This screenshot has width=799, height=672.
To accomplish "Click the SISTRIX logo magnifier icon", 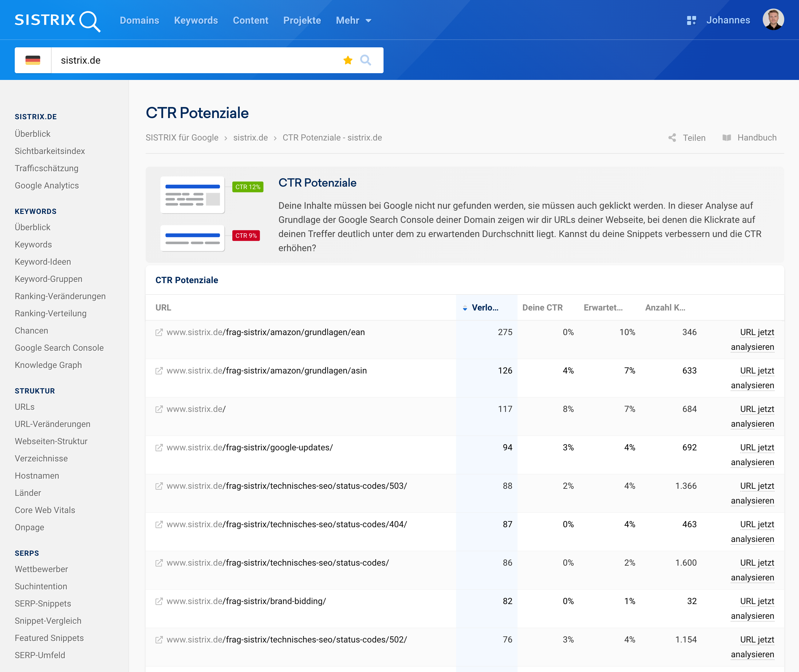I will [x=89, y=21].
